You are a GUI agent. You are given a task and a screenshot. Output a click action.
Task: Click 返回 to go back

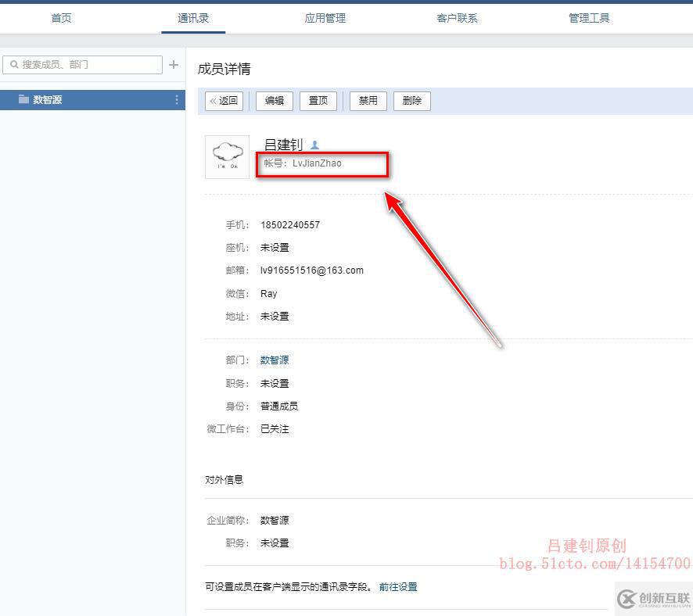[x=224, y=100]
